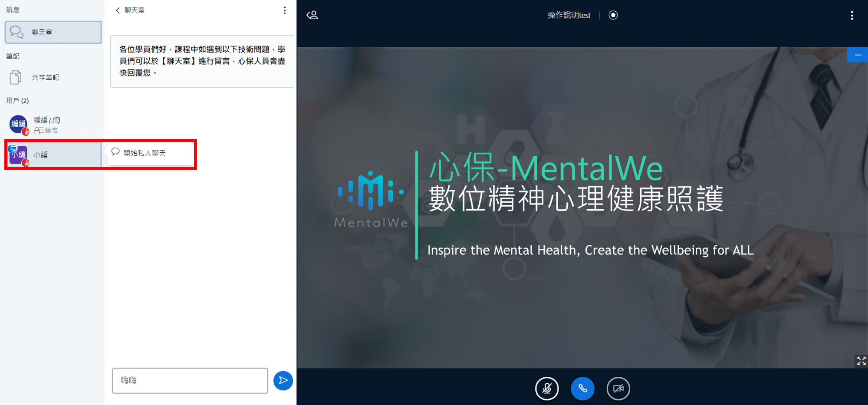Screen dimensions: 868x405
Task: Click the shared notes document icon
Action: point(15,77)
